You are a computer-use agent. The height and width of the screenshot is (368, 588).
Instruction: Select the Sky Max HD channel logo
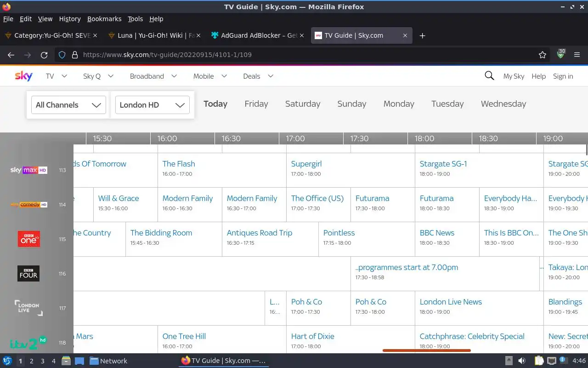(x=28, y=170)
